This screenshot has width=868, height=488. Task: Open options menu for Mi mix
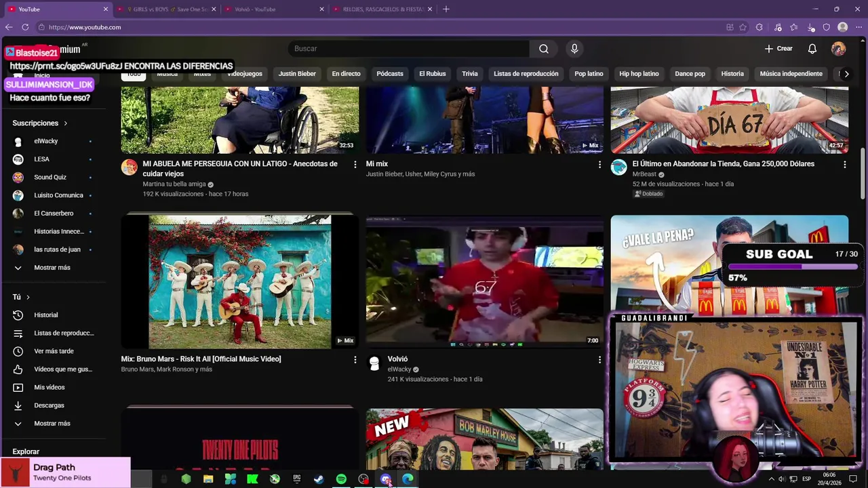599,165
